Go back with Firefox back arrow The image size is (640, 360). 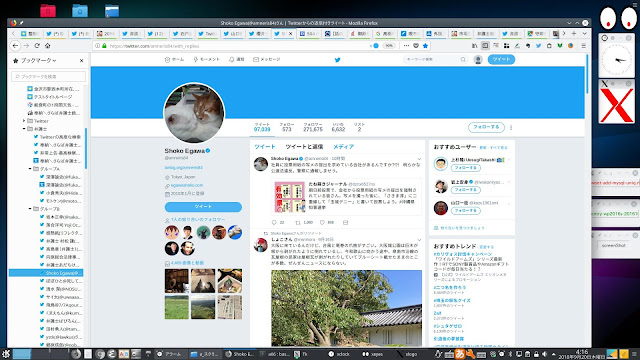(16, 46)
